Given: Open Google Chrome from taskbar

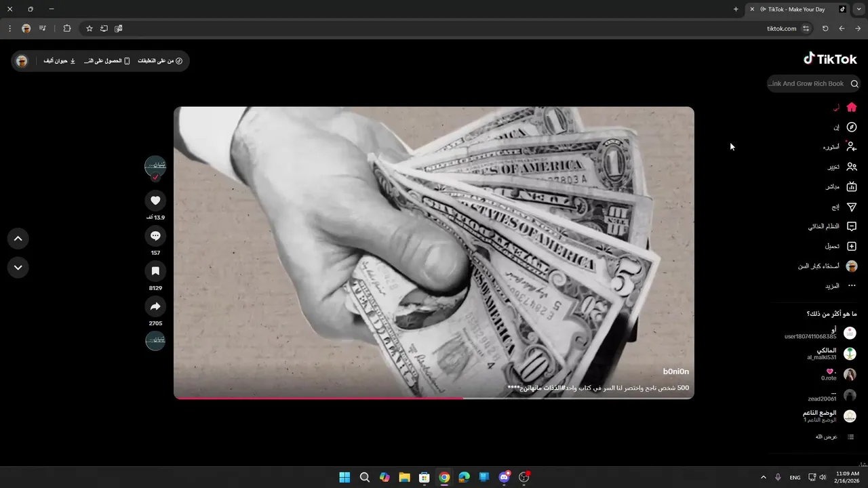Looking at the screenshot, I should pos(444,477).
